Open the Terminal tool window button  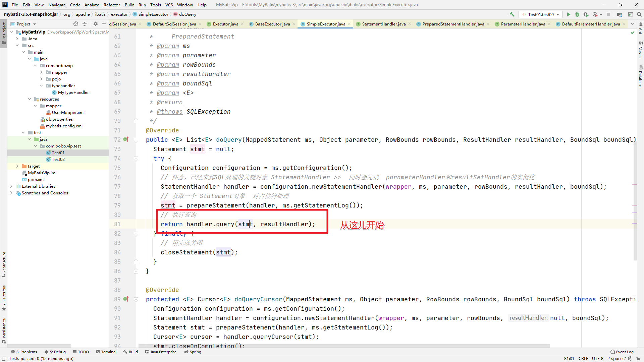(x=106, y=352)
